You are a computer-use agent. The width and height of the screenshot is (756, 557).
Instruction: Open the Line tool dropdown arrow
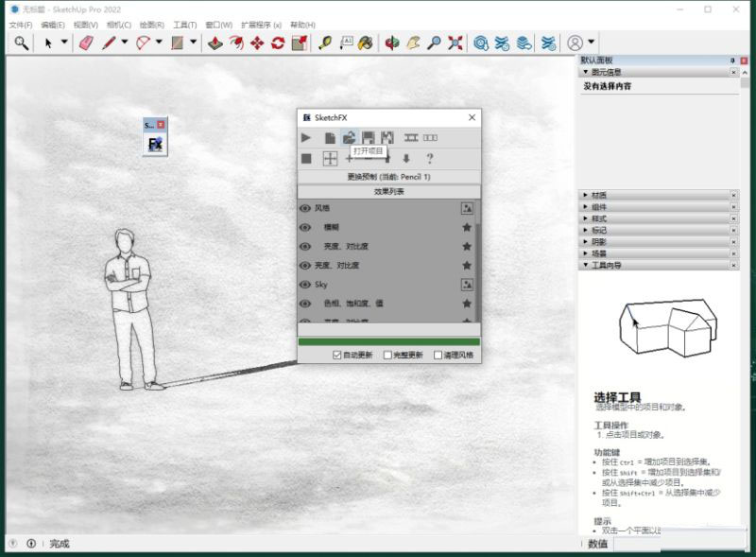click(x=125, y=43)
